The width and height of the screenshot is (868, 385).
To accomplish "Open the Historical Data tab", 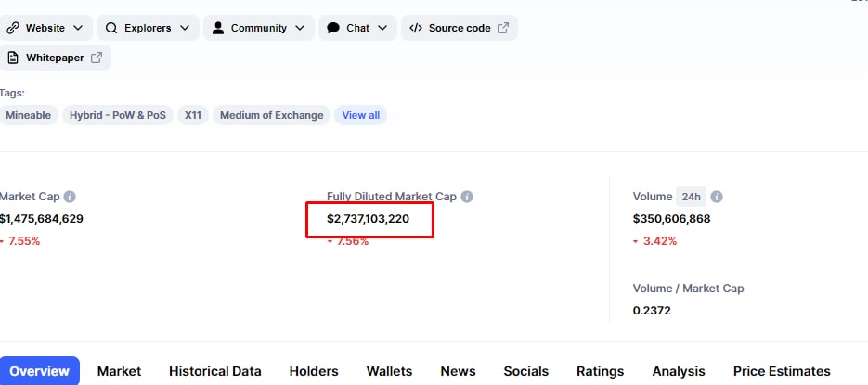I will [214, 371].
